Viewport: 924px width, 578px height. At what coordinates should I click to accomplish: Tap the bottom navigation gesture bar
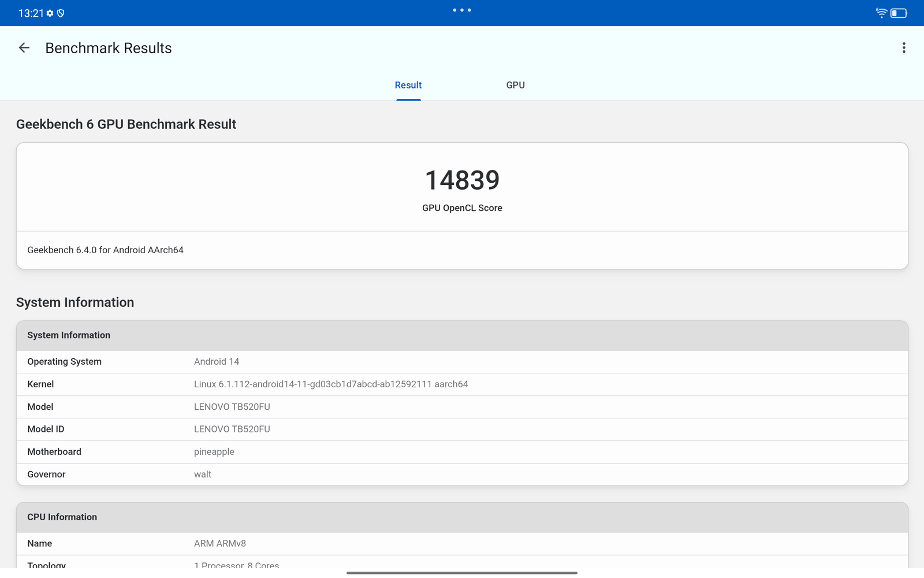pyautogui.click(x=462, y=573)
